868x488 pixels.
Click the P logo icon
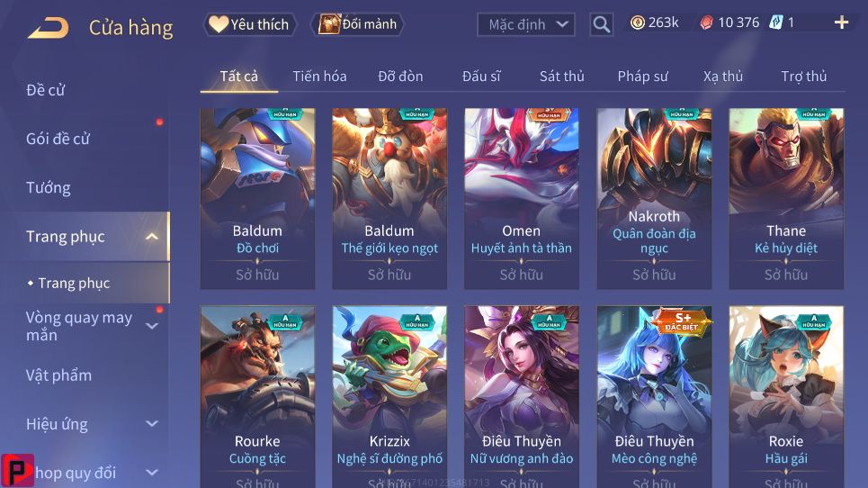(17, 471)
